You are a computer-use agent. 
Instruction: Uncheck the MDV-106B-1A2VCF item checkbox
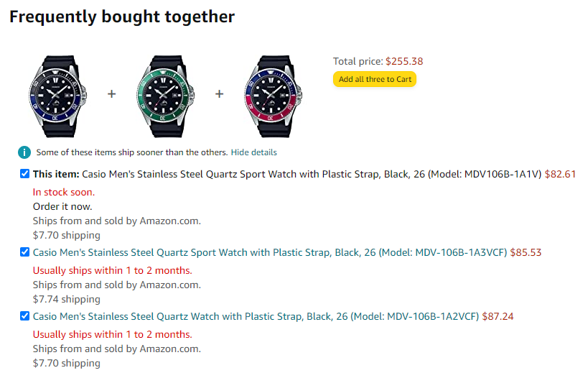click(x=24, y=316)
